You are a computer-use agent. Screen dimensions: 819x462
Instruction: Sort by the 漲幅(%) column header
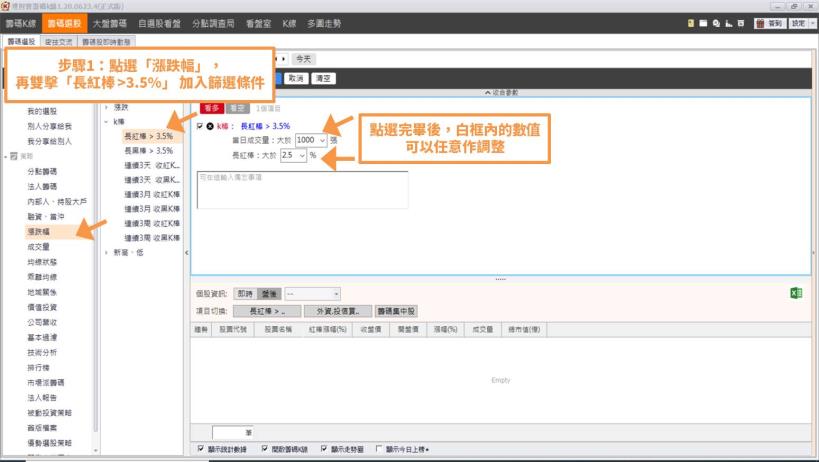(x=446, y=329)
